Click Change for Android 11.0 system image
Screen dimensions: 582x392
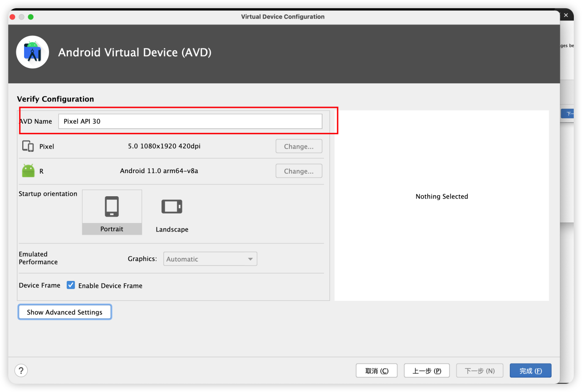(x=299, y=171)
